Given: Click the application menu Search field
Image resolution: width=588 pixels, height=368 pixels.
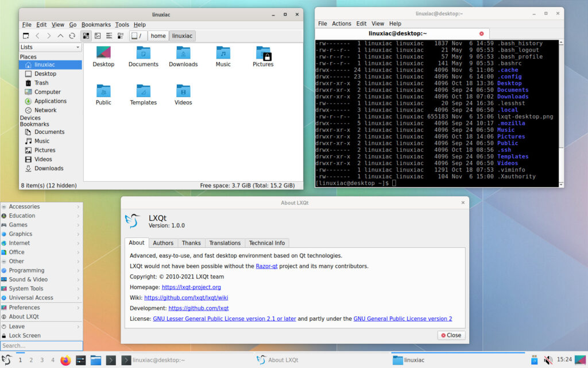Looking at the screenshot, I should [41, 346].
